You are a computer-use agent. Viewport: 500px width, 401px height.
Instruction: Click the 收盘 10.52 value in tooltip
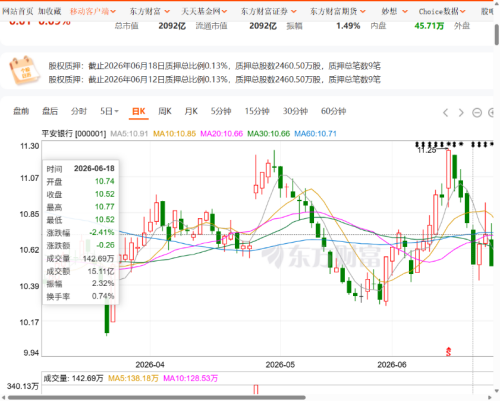(x=105, y=194)
